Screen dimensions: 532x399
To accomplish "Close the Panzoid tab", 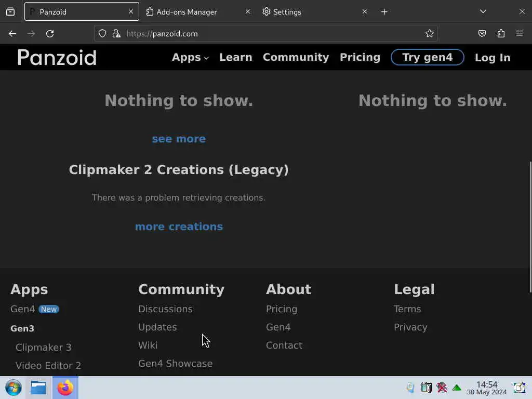I will (130, 11).
